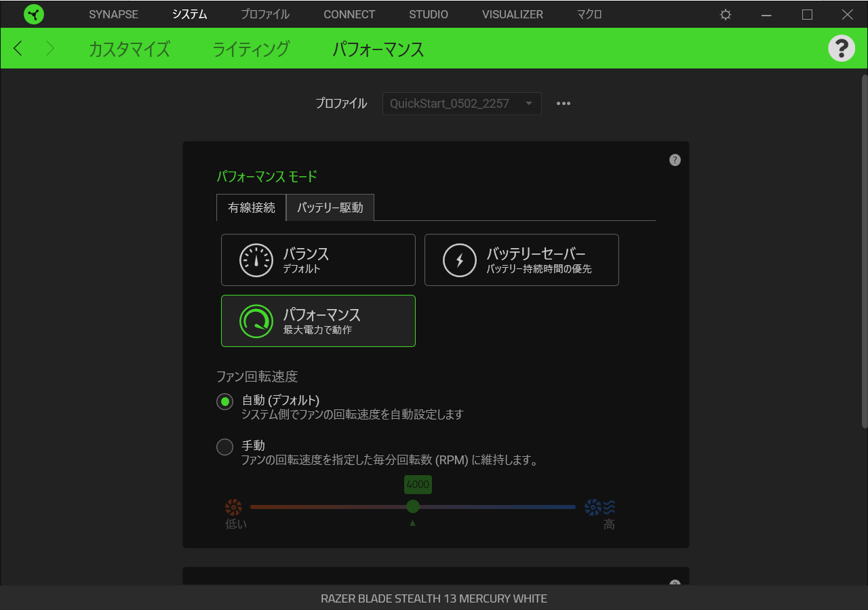
Task: Click the back navigation arrow
Action: pyautogui.click(x=18, y=48)
